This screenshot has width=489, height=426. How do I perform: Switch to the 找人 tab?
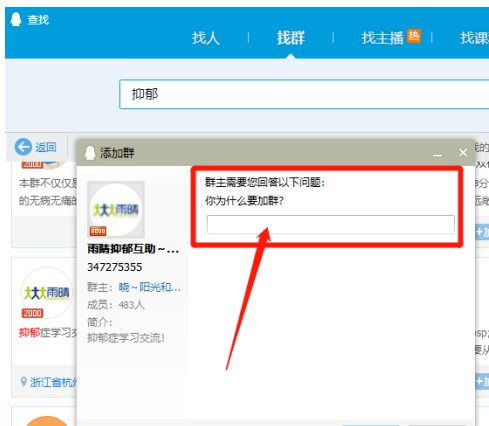[x=206, y=38]
